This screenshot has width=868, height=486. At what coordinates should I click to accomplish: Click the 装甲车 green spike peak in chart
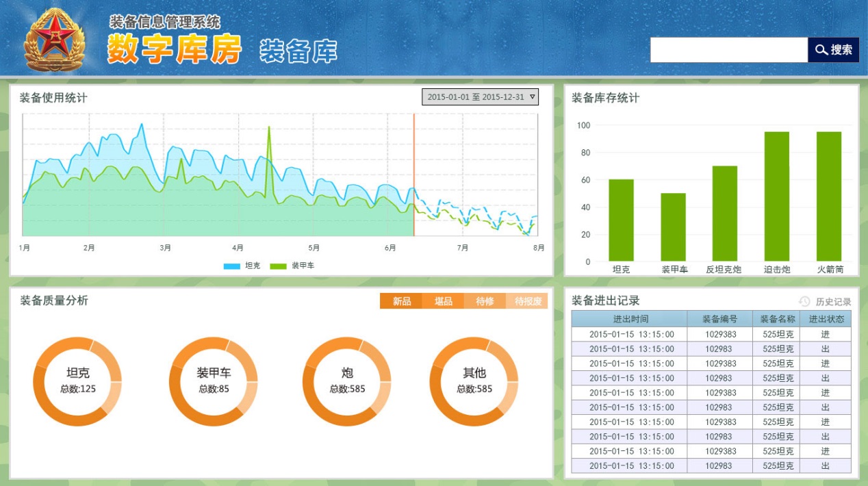coord(269,128)
